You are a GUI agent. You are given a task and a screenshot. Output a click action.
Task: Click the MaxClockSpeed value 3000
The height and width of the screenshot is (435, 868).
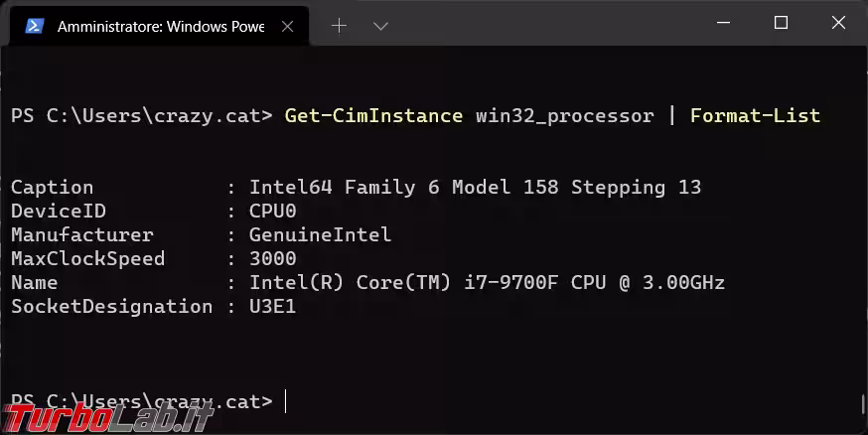272,259
